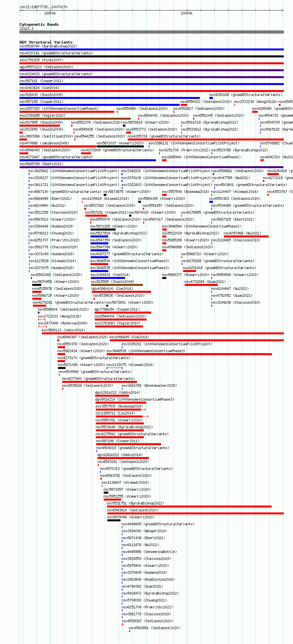The image size is (293, 644).
Task: Click nsv587185 (Cooper2011) label
Action: click(x=41, y=102)
